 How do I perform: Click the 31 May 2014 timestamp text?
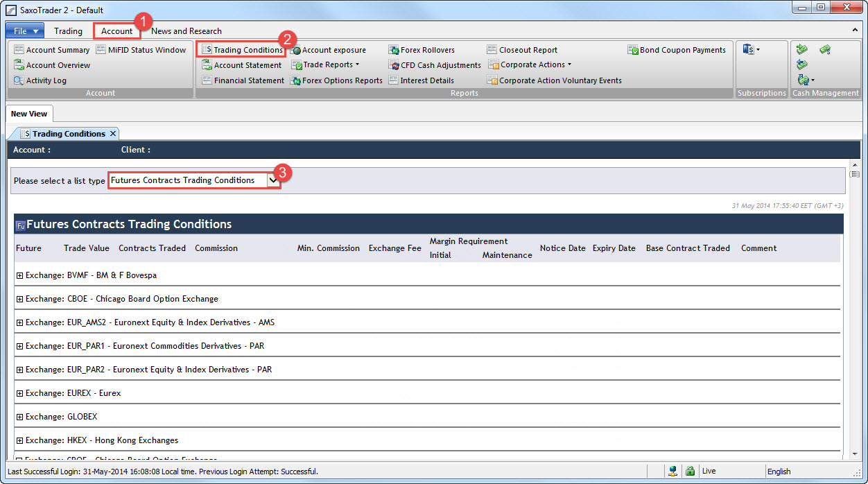click(x=788, y=206)
